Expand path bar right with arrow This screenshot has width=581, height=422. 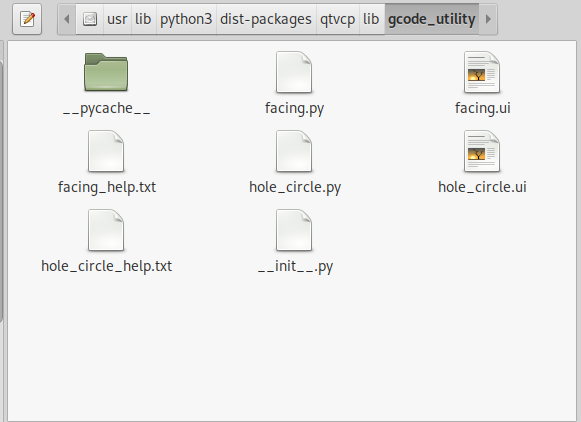coord(488,19)
